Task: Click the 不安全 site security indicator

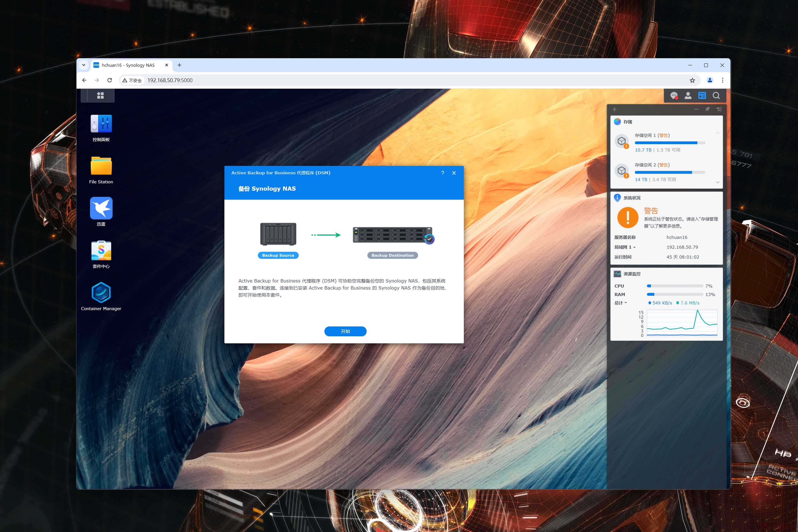Action: [132, 80]
